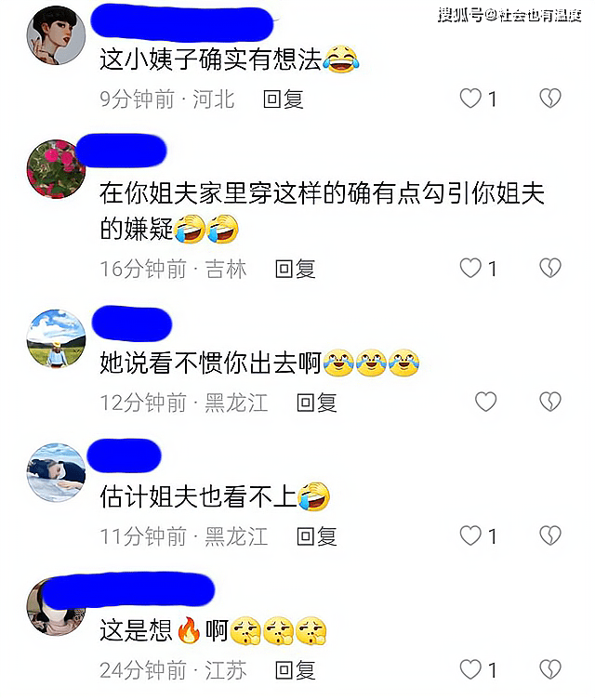Tap broken heart on 11-minute-old comment
The height and width of the screenshot is (700, 595).
[x=550, y=535]
